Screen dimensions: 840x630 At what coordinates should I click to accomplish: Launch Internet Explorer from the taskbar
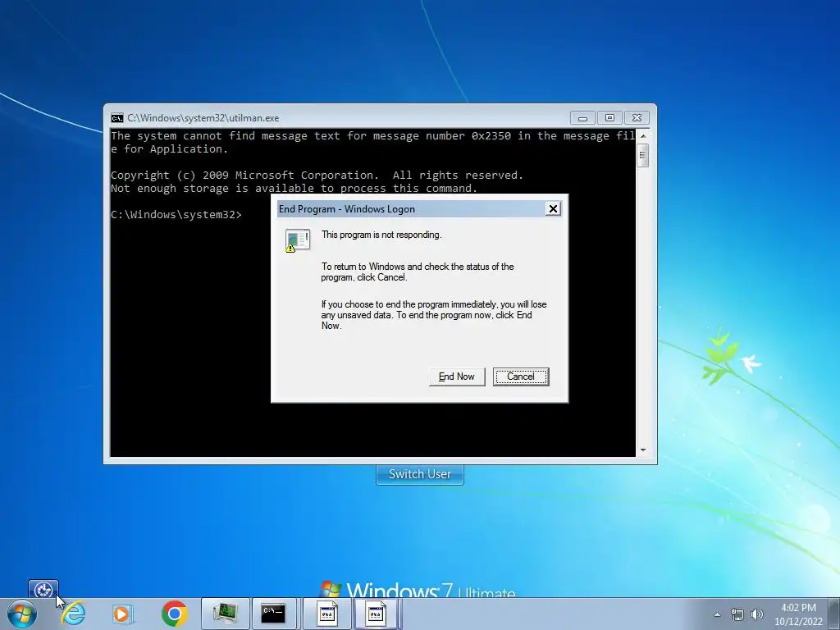[73, 614]
